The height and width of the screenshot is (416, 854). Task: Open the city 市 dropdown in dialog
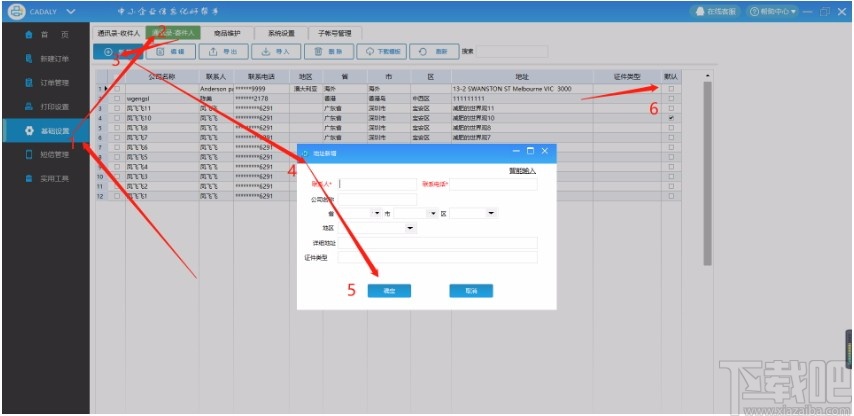click(433, 213)
